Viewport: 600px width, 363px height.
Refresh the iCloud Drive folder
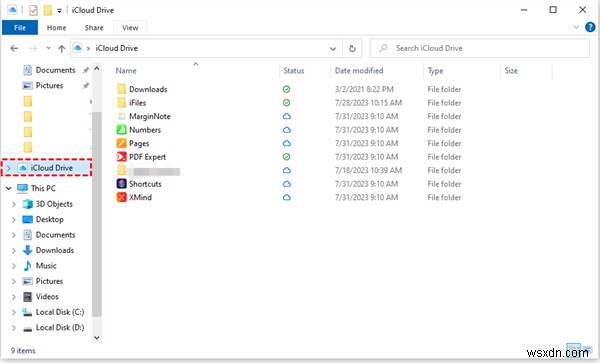352,49
